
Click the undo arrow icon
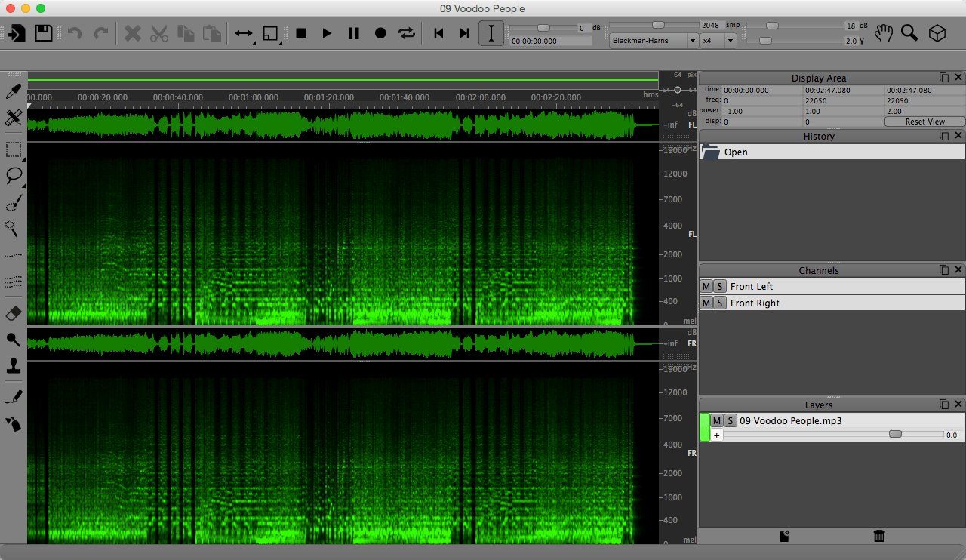[x=74, y=33]
